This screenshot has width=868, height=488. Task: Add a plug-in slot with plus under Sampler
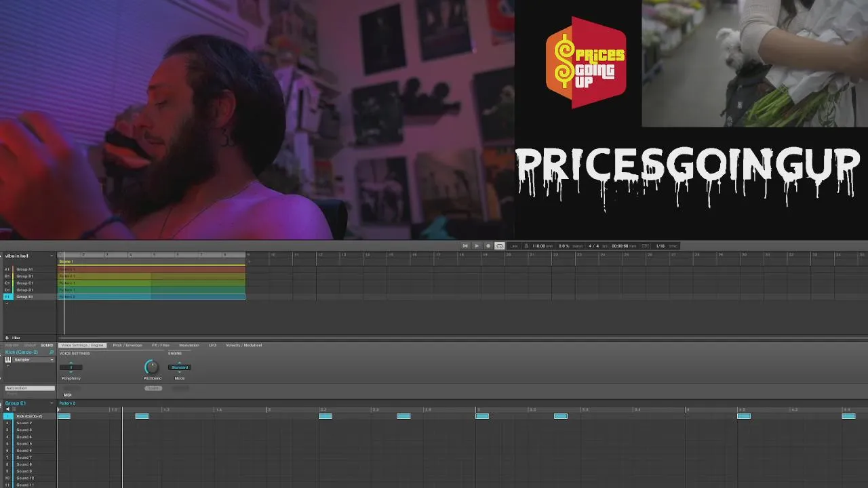pyautogui.click(x=8, y=367)
